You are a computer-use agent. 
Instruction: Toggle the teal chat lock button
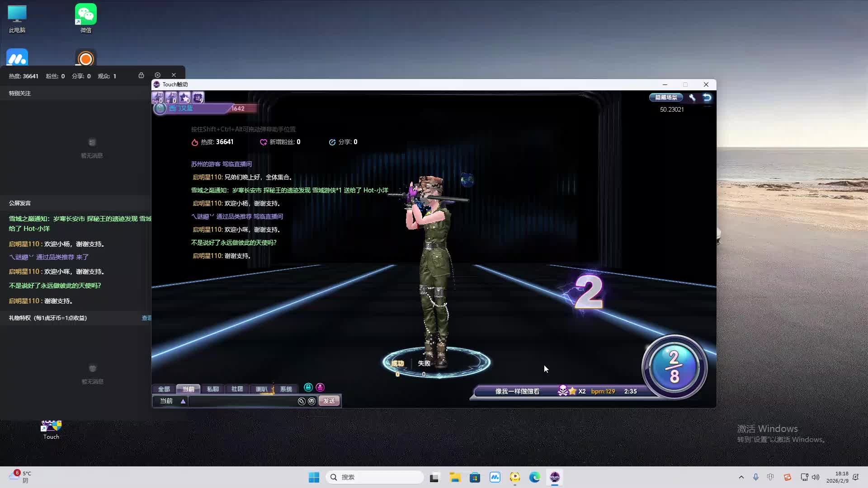(308, 388)
